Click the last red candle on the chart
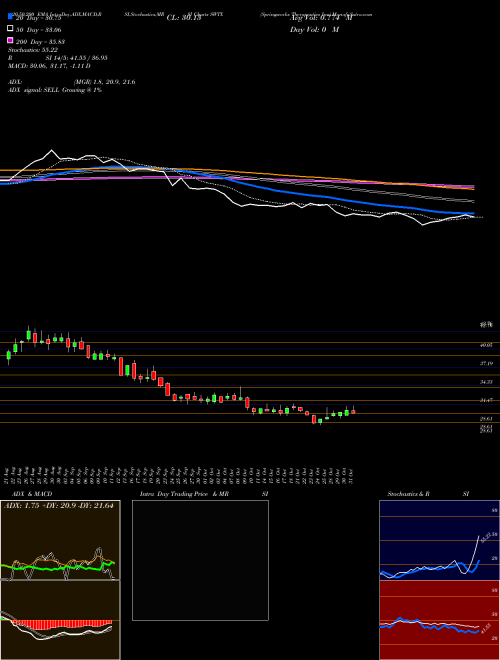500x660 pixels. (353, 412)
